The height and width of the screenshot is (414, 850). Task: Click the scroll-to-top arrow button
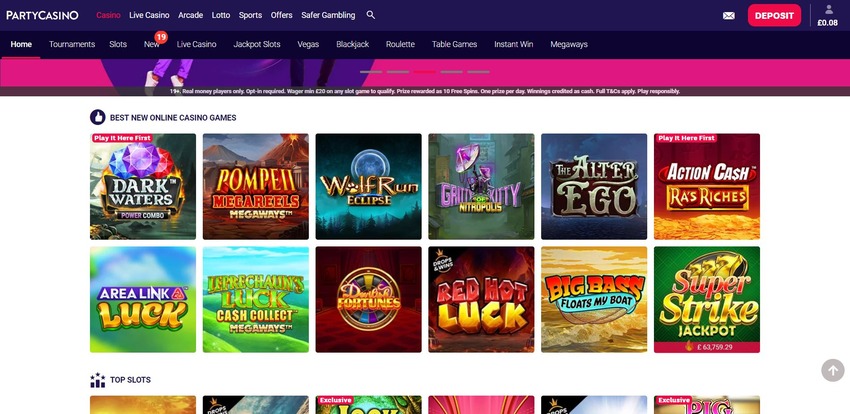[833, 371]
